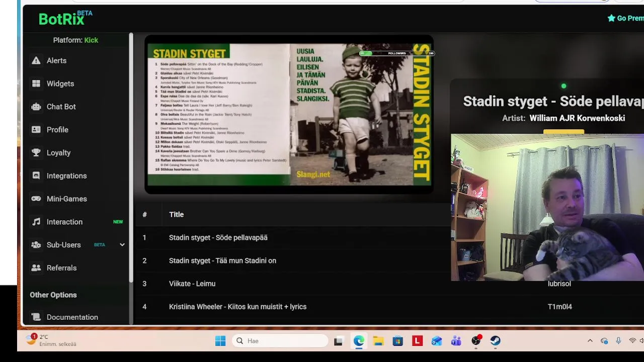The width and height of the screenshot is (644, 362).
Task: Click the # column header
Action: point(144,215)
